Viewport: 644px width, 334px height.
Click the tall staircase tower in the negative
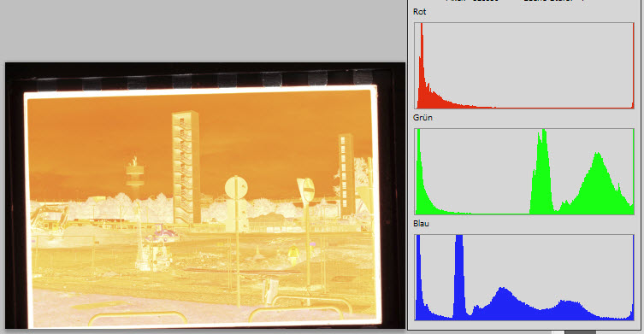(186, 167)
